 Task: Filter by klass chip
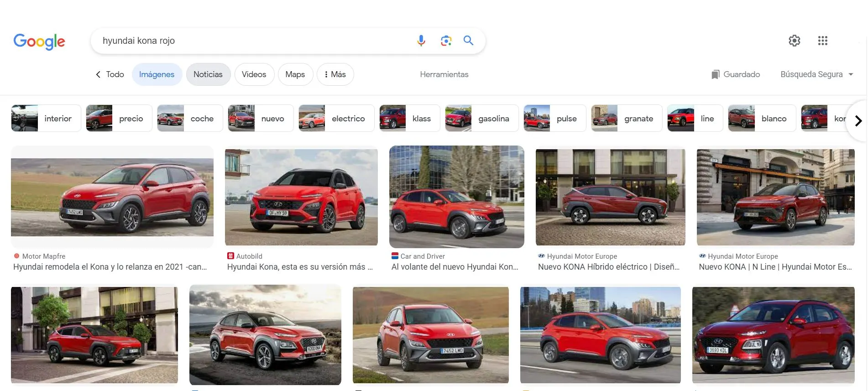point(409,119)
